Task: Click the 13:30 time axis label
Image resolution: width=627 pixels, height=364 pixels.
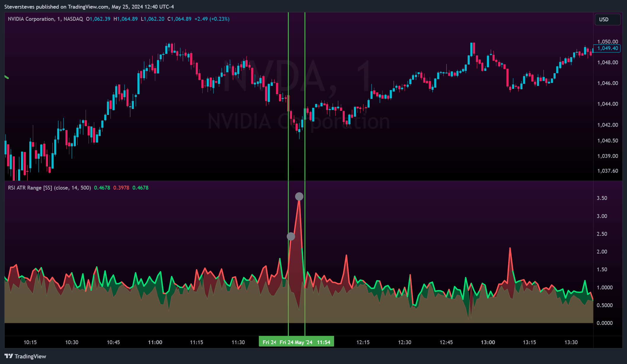Action: click(571, 342)
